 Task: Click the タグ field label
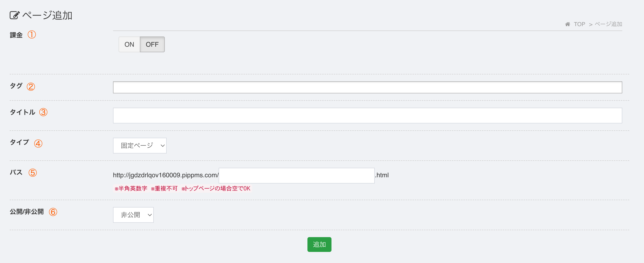(x=16, y=86)
